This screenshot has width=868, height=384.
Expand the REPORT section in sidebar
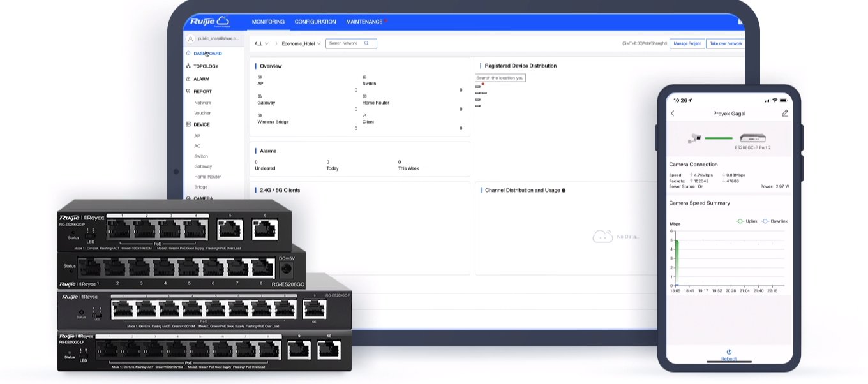point(202,92)
